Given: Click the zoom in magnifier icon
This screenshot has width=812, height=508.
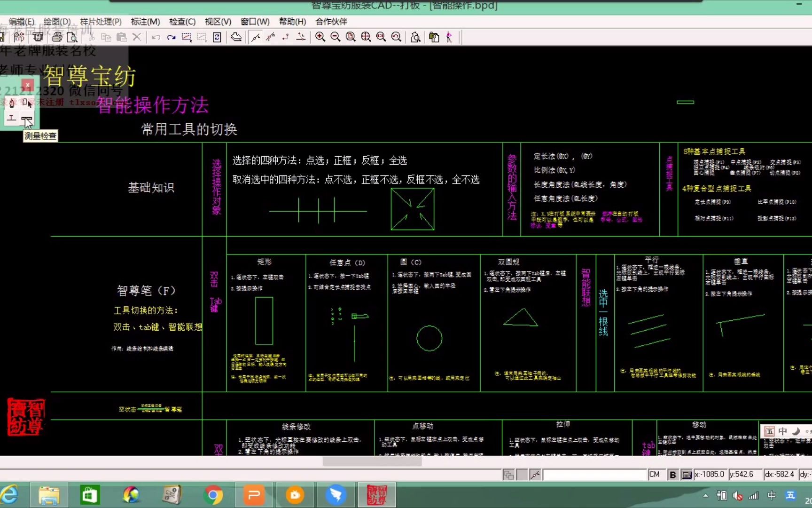Looking at the screenshot, I should [320, 37].
